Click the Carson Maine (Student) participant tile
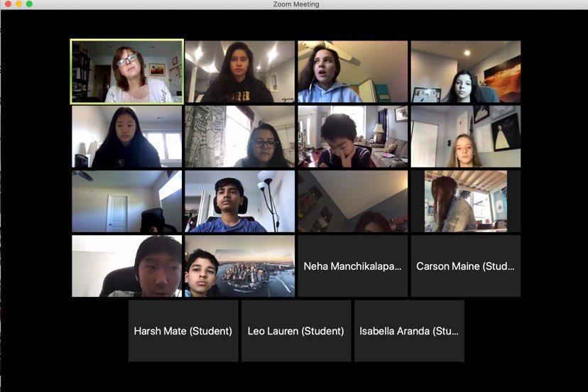The height and width of the screenshot is (392, 588). click(466, 266)
